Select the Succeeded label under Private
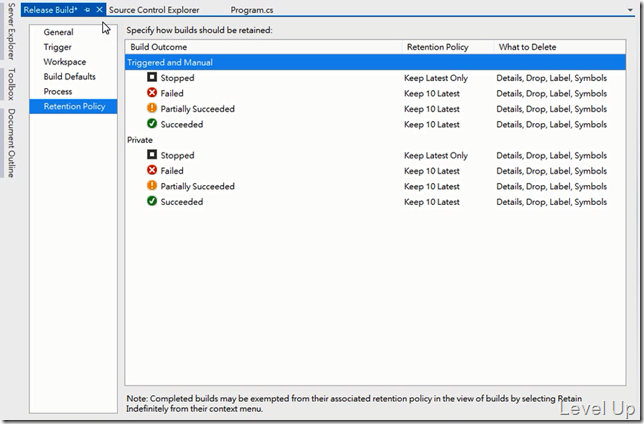The image size is (644, 424). pos(182,202)
